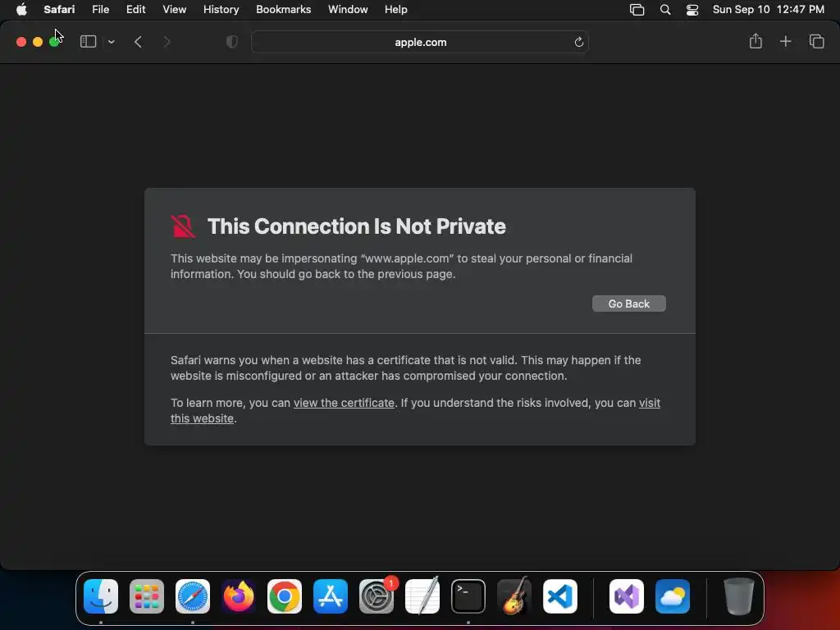Reload the page with the refresh icon
The image size is (840, 630).
click(578, 42)
